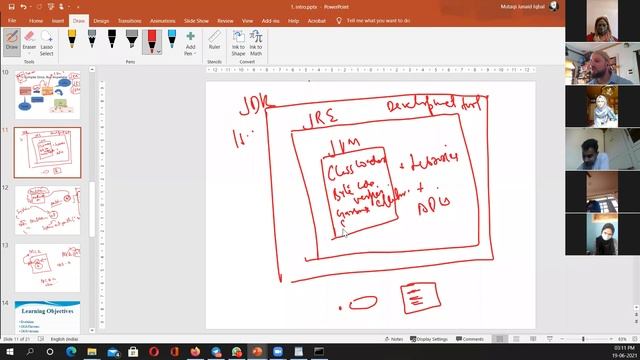
Task: Convert with Ink to Shape
Action: 238,43
